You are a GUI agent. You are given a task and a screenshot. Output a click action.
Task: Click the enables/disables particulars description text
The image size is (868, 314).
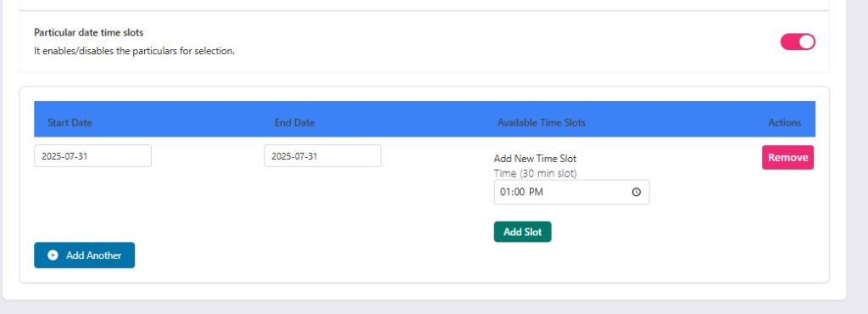[135, 52]
